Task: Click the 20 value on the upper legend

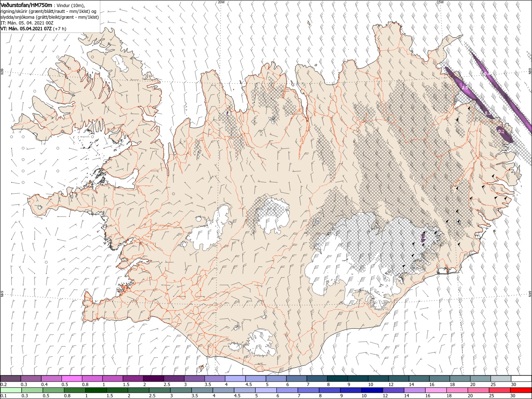Action: point(473,384)
